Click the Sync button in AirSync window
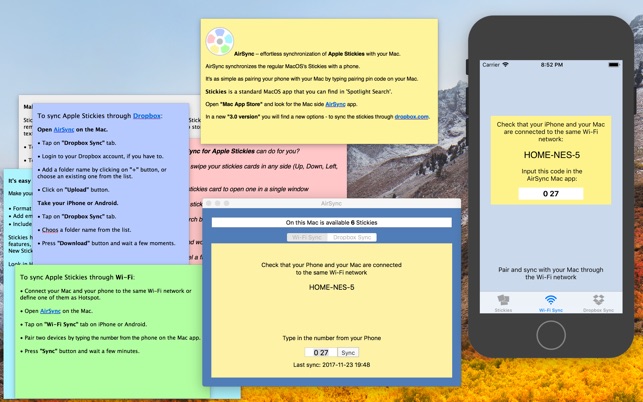Screen dimensions: 643x402 [348, 352]
